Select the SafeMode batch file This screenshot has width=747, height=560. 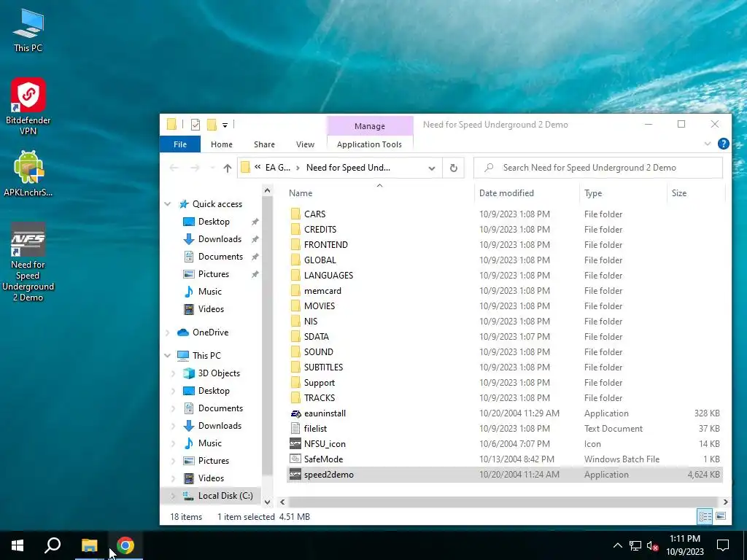click(323, 459)
